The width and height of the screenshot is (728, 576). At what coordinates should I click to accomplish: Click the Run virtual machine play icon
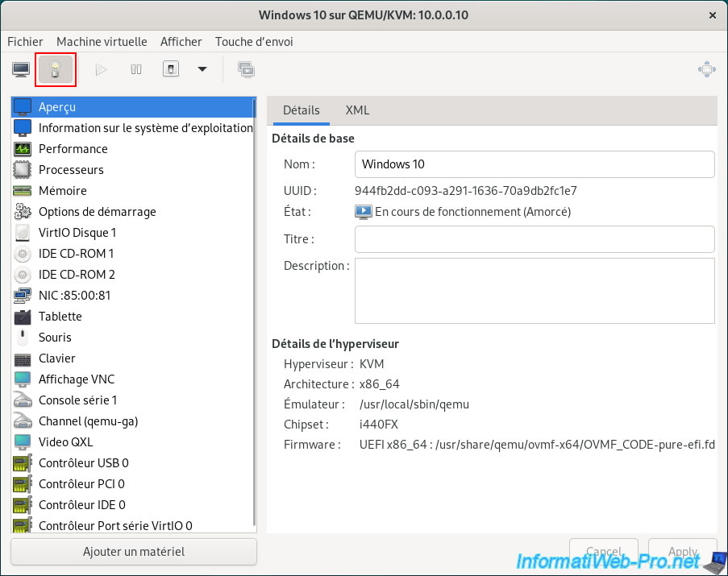[x=101, y=69]
